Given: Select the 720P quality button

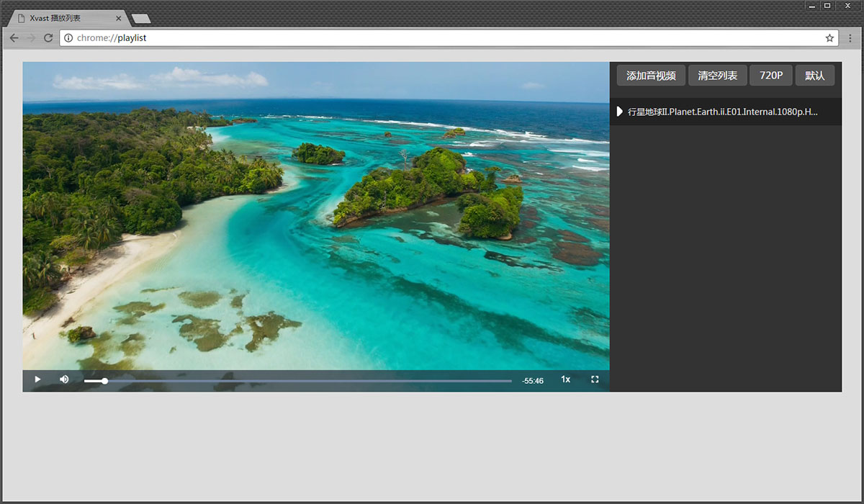Looking at the screenshot, I should [771, 76].
